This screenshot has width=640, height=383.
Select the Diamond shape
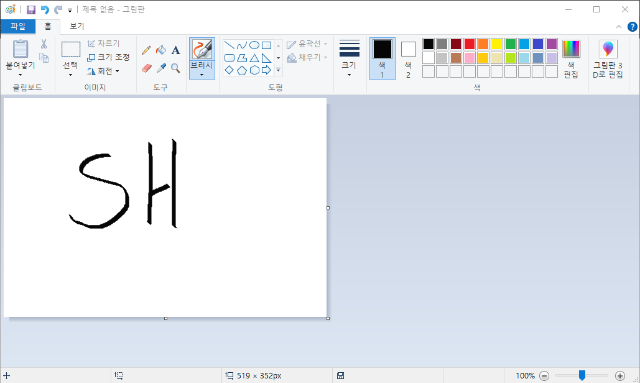click(x=229, y=70)
